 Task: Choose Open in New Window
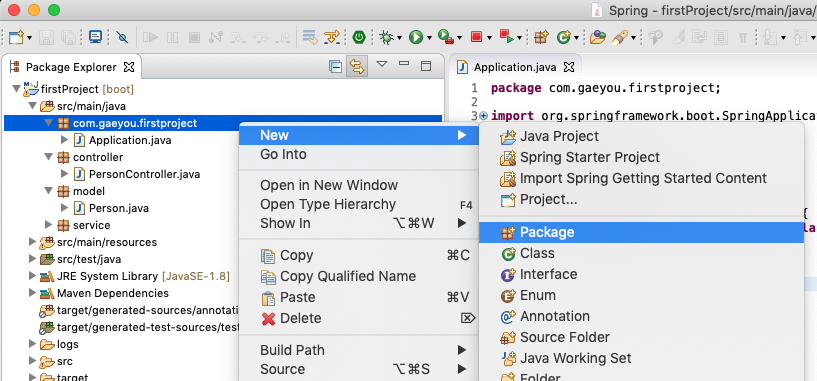(358, 185)
